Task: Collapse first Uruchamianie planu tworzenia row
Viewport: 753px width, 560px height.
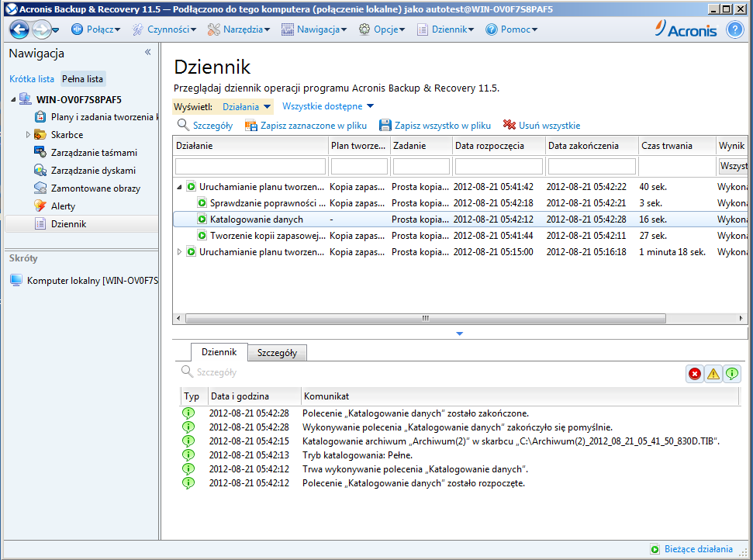Action: pyautogui.click(x=179, y=187)
